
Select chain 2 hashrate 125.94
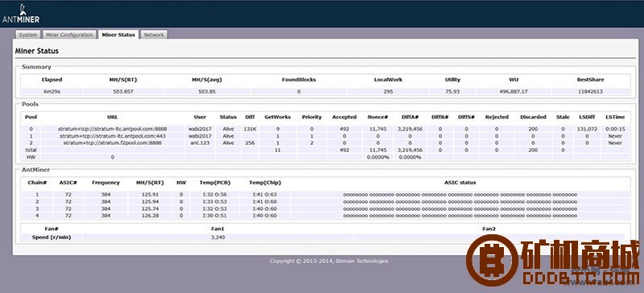150,201
